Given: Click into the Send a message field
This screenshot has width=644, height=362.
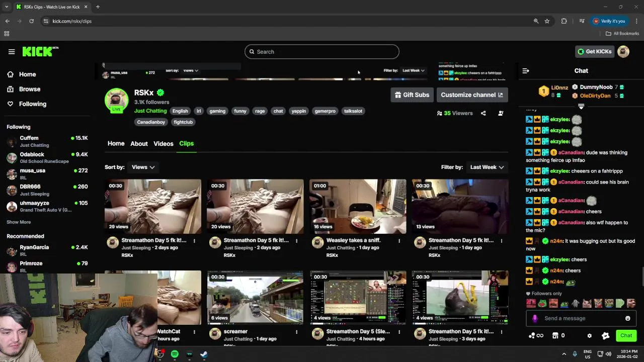Looking at the screenshot, I should tap(581, 318).
